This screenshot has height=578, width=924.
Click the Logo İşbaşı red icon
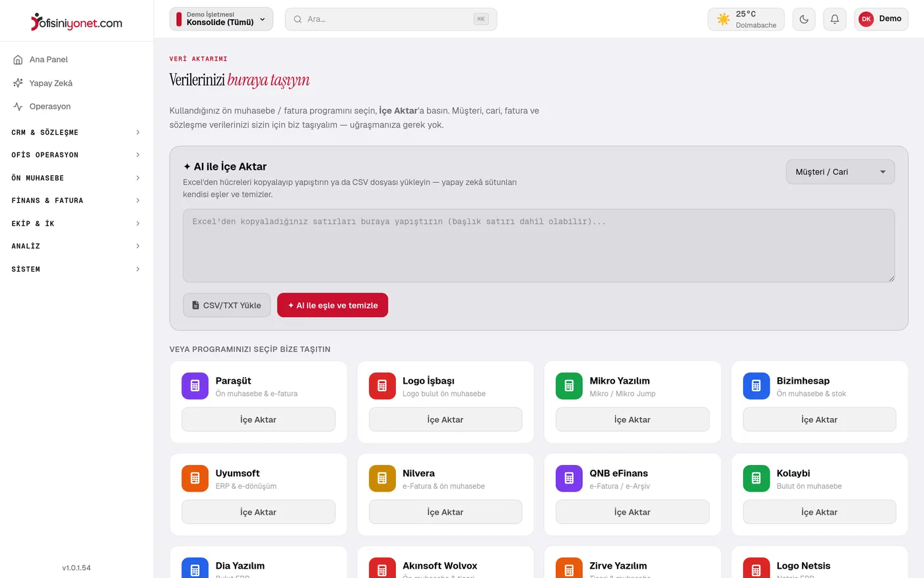pos(382,386)
